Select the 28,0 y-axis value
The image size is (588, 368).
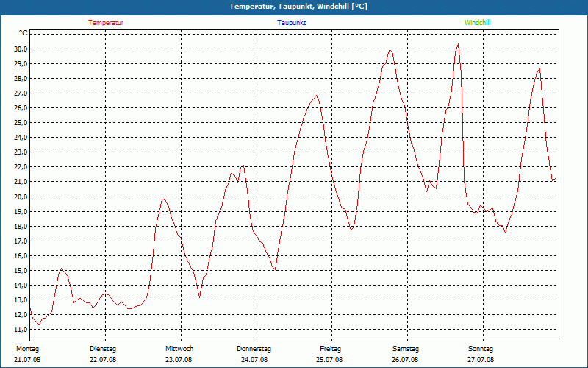[x=21, y=79]
